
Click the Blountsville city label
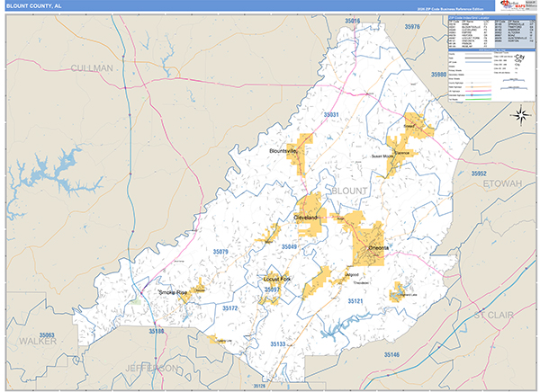283,151
